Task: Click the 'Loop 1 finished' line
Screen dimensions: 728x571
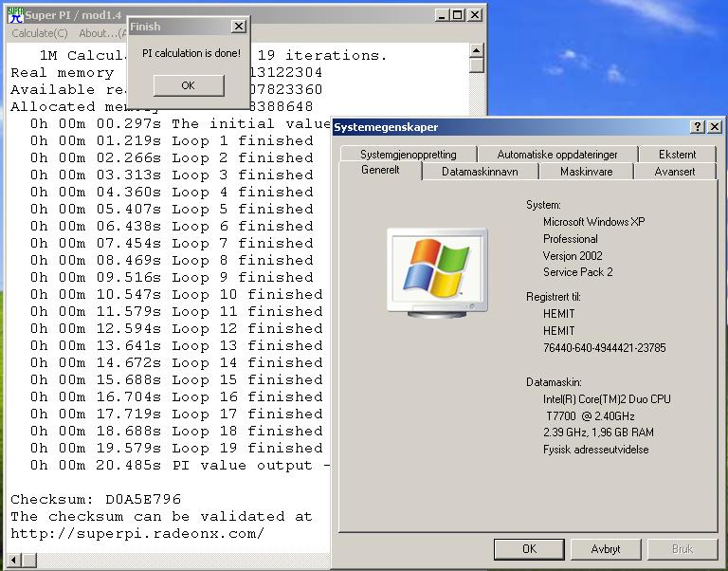Action: pyautogui.click(x=172, y=140)
